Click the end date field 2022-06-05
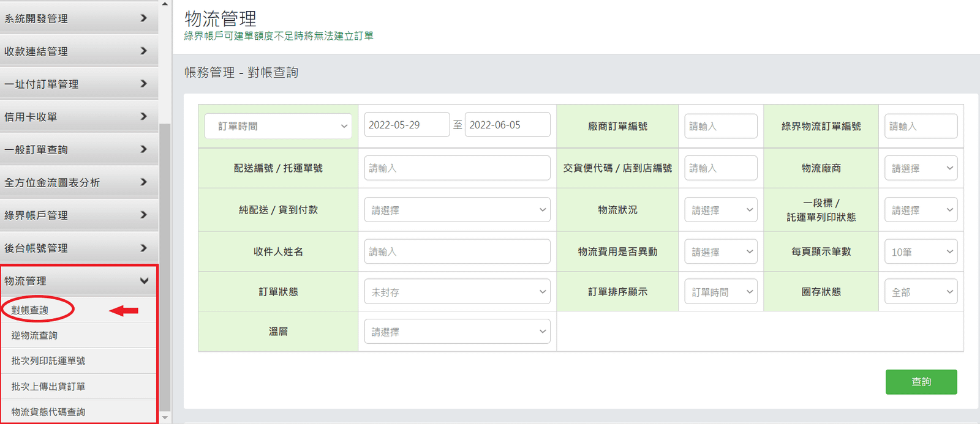This screenshot has height=424, width=980. click(x=507, y=125)
